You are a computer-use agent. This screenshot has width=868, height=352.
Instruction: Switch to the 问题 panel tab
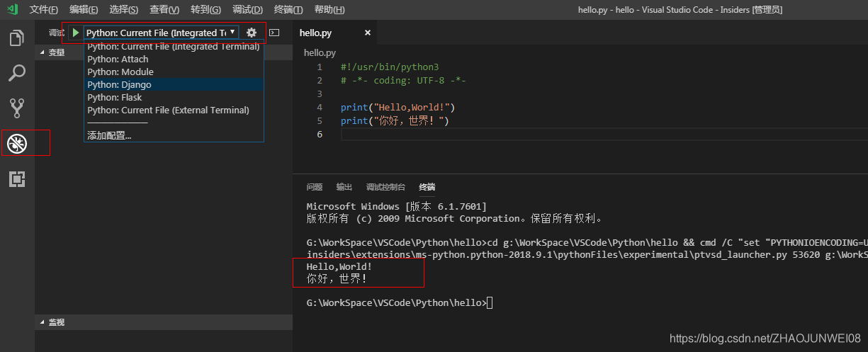tap(315, 187)
